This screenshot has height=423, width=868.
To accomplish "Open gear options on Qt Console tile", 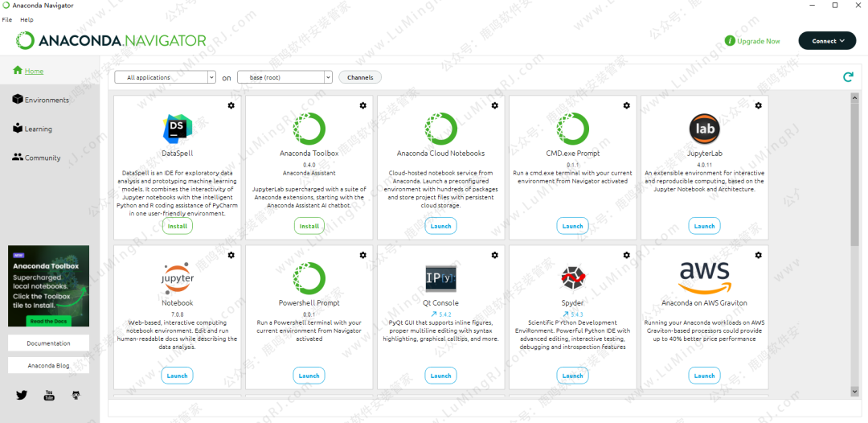I will 494,255.
